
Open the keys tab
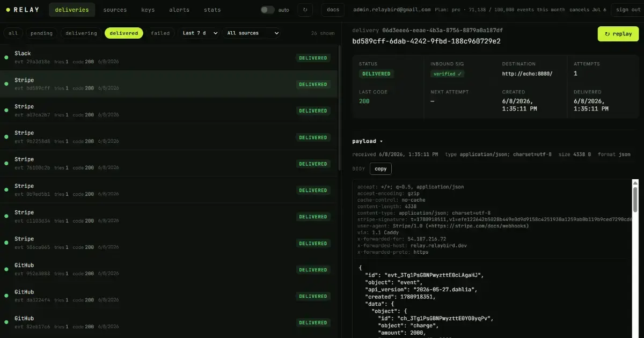pos(148,10)
